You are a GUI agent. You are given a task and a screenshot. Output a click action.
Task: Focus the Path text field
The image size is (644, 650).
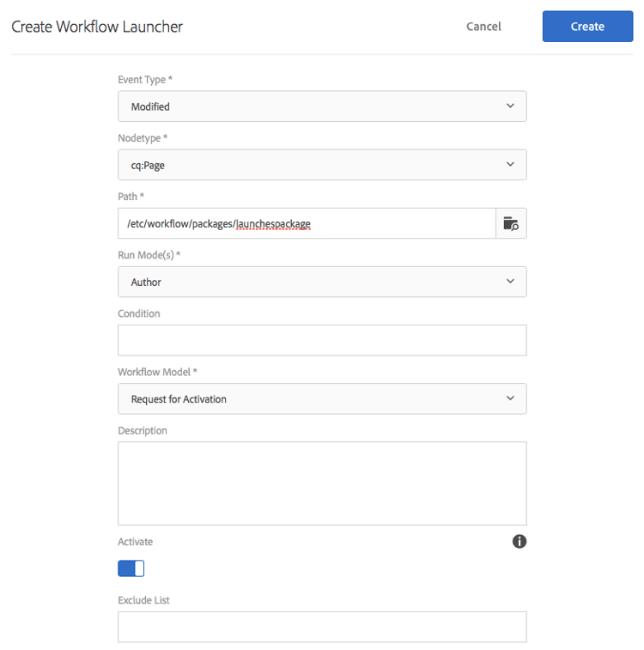click(x=307, y=223)
